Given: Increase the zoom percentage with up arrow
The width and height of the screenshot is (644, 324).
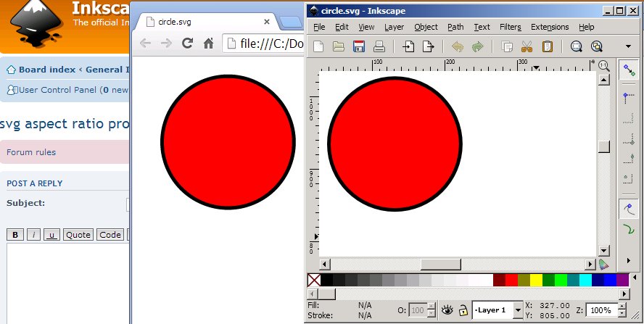Looking at the screenshot, I should pos(622,307).
